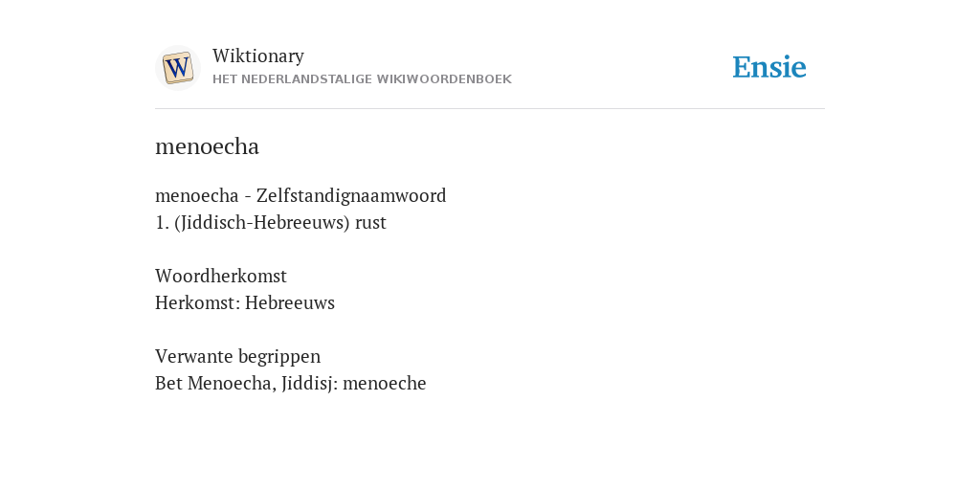Image resolution: width=980 pixels, height=490 pixels.
Task: Click the 'Herkomst:' label
Action: tap(198, 302)
